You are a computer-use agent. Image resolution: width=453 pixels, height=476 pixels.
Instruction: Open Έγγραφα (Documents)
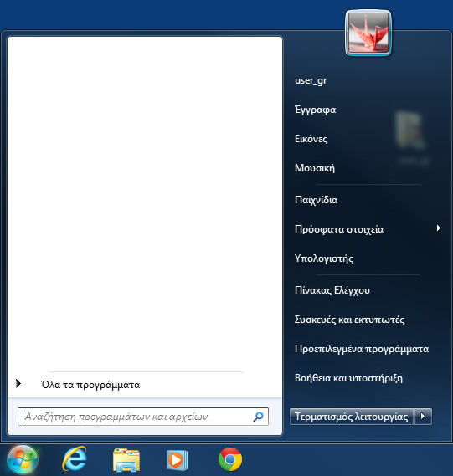(x=315, y=110)
